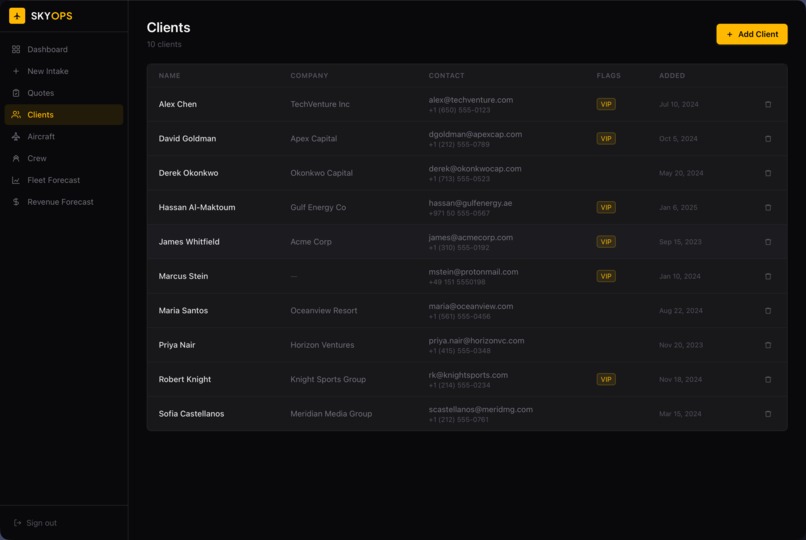Delete client James Whitfield with trash icon
Image resolution: width=806 pixels, height=540 pixels.
[768, 242]
